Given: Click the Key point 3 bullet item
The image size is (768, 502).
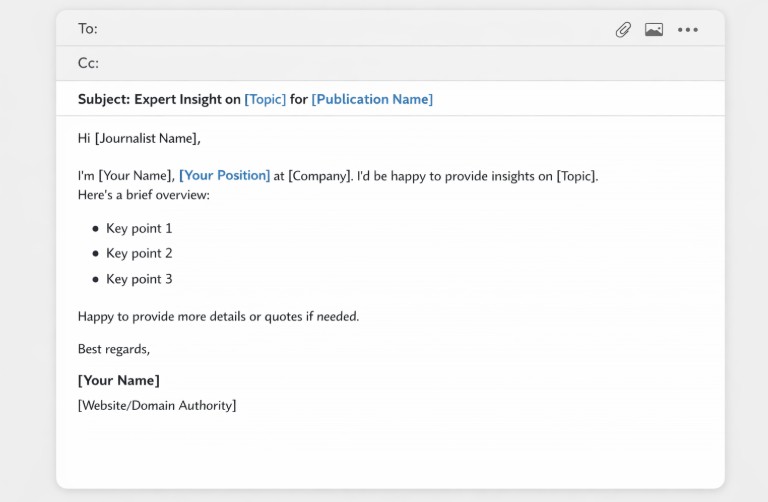Looking at the screenshot, I should point(139,279).
